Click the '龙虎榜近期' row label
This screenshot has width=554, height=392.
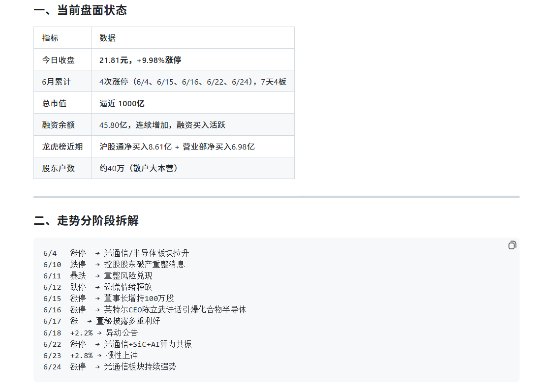[62, 147]
